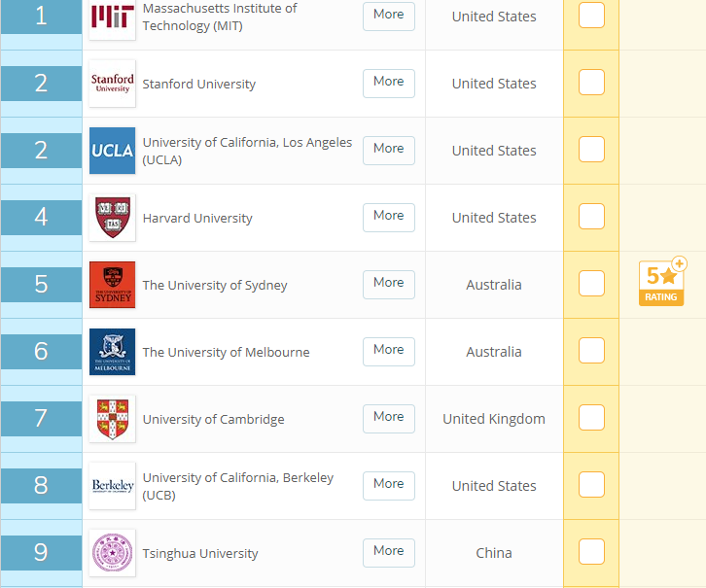Click the Harvard University crest logo
The height and width of the screenshot is (588, 706).
(x=112, y=218)
